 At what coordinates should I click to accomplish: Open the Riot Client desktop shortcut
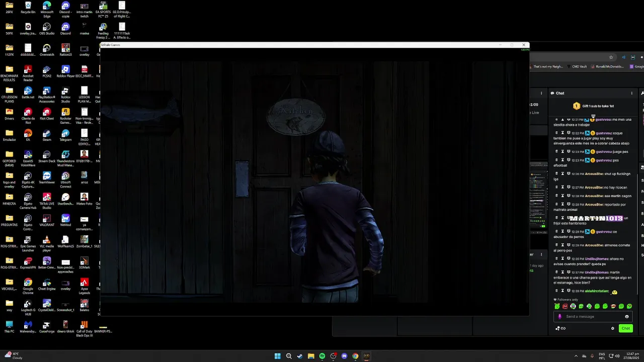tap(47, 114)
